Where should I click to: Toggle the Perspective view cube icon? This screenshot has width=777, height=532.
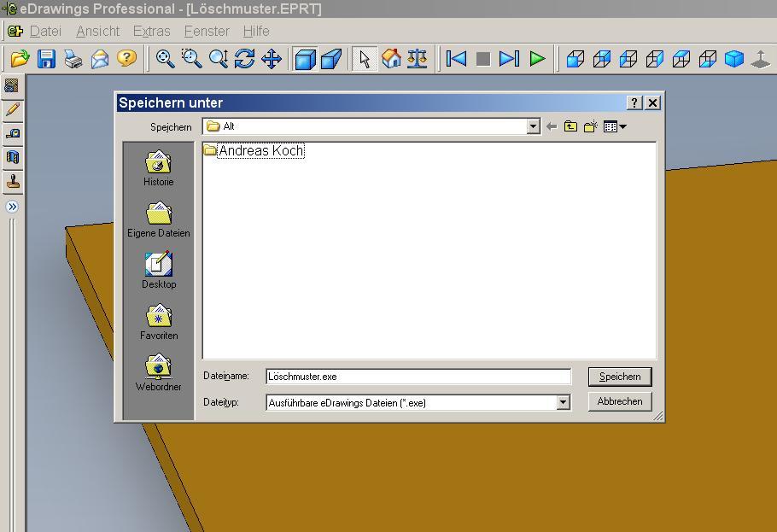pos(331,59)
